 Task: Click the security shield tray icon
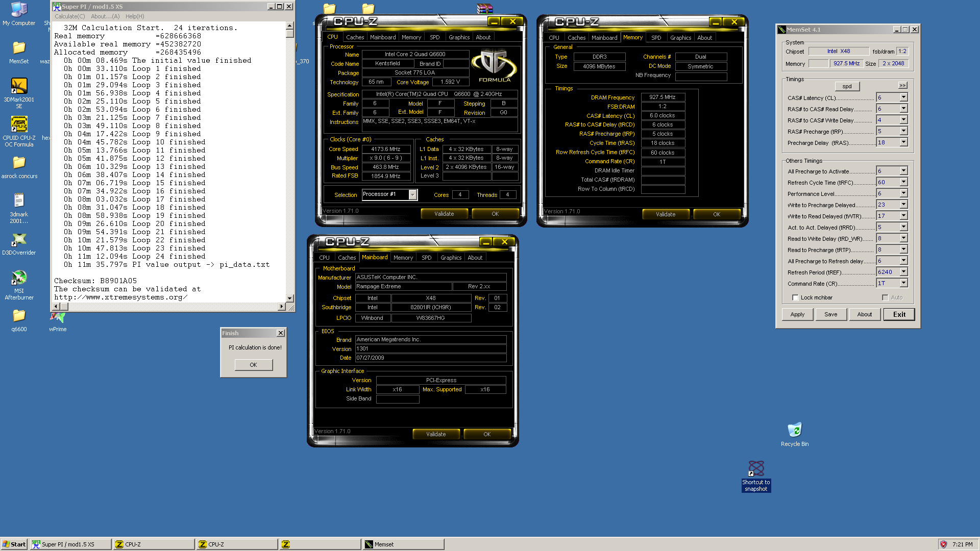pyautogui.click(x=943, y=544)
